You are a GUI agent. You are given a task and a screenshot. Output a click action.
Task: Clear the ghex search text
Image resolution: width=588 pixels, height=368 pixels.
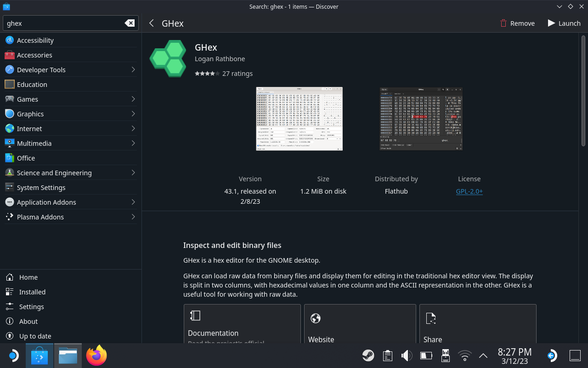[x=130, y=23]
